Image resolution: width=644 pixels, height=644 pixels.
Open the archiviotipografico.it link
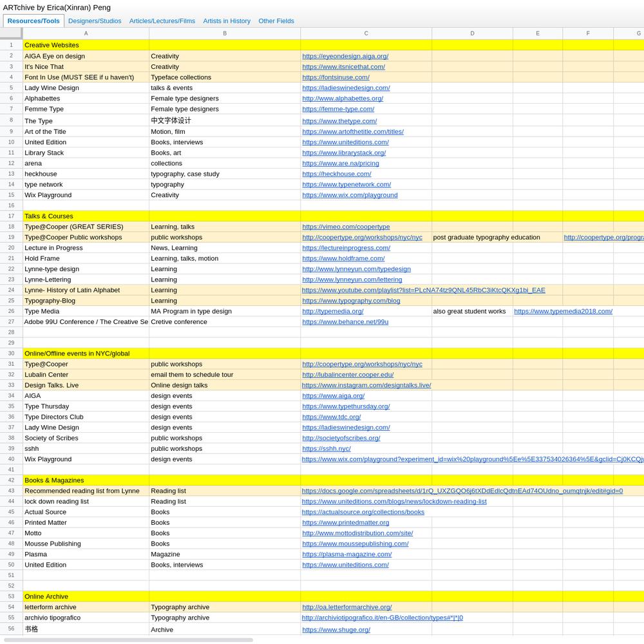coord(383,618)
